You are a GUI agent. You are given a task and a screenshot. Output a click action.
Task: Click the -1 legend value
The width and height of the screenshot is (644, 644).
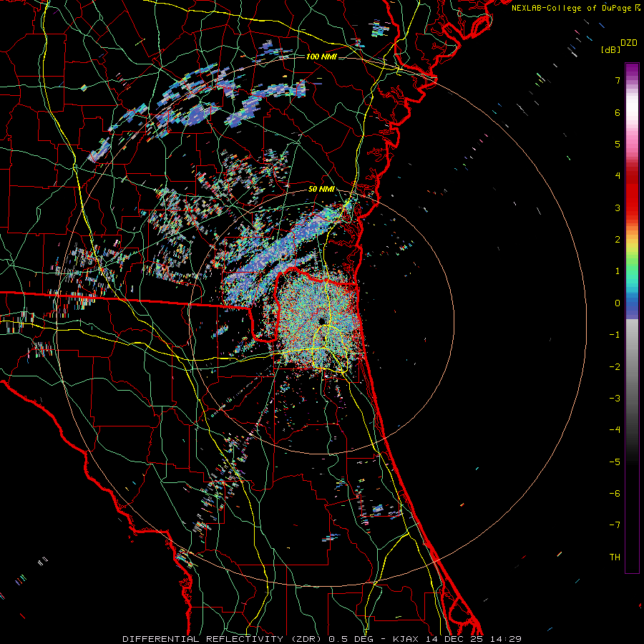pyautogui.click(x=615, y=335)
